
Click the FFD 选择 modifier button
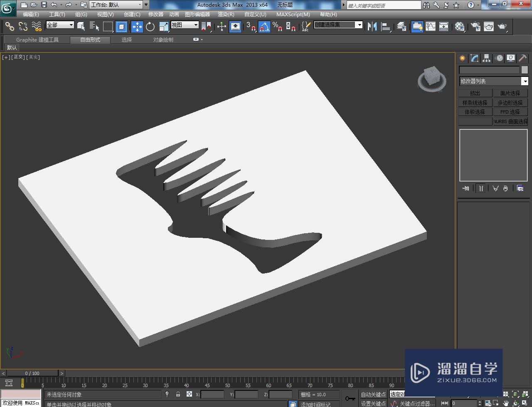[510, 112]
